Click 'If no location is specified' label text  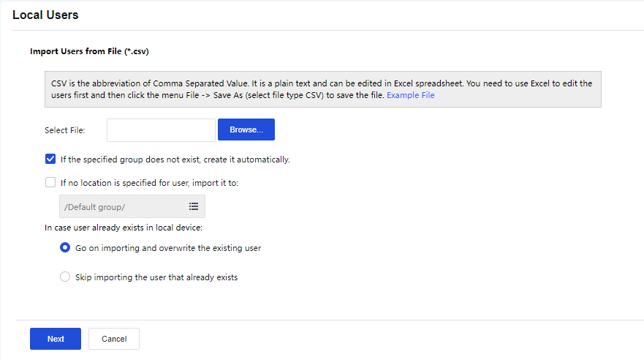coord(149,183)
